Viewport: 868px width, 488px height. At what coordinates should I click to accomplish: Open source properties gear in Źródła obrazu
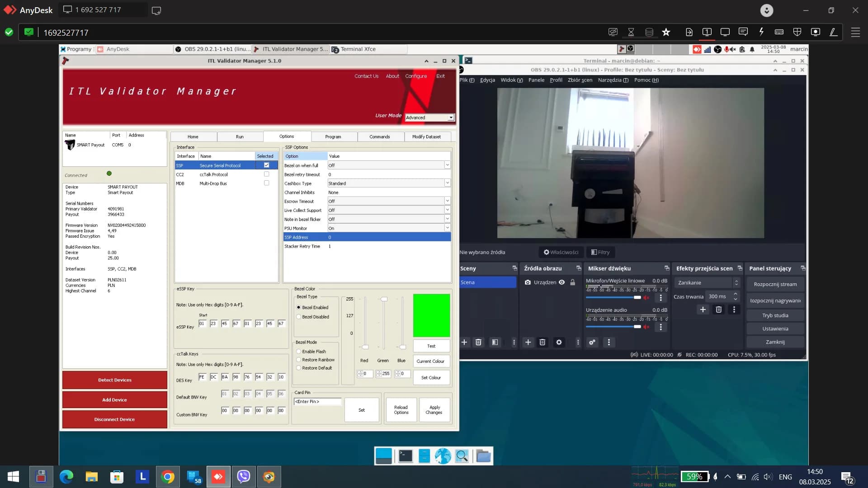point(559,343)
